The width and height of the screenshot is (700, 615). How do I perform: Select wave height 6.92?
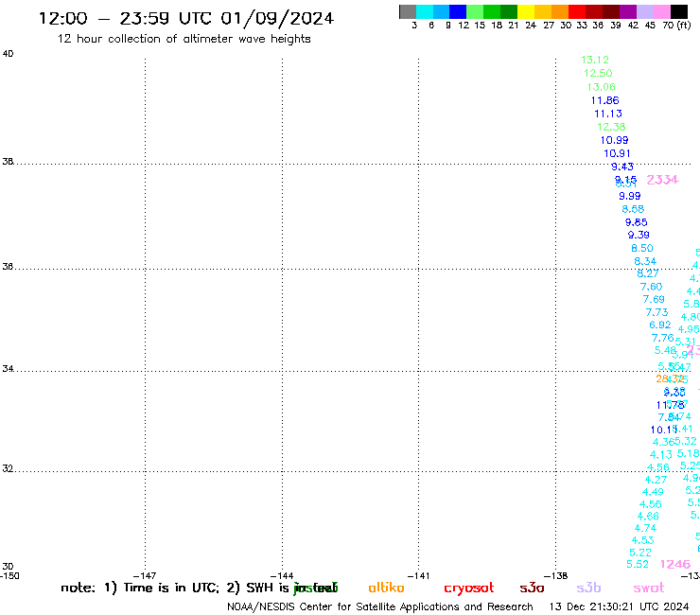pyautogui.click(x=660, y=325)
